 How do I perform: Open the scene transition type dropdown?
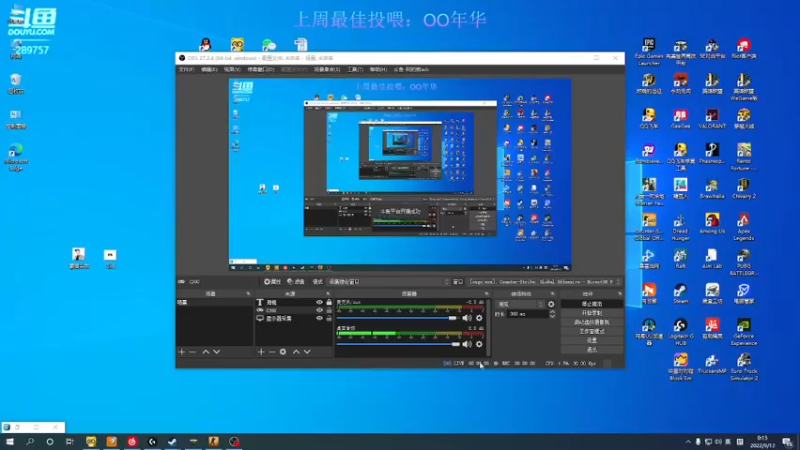coord(520,304)
